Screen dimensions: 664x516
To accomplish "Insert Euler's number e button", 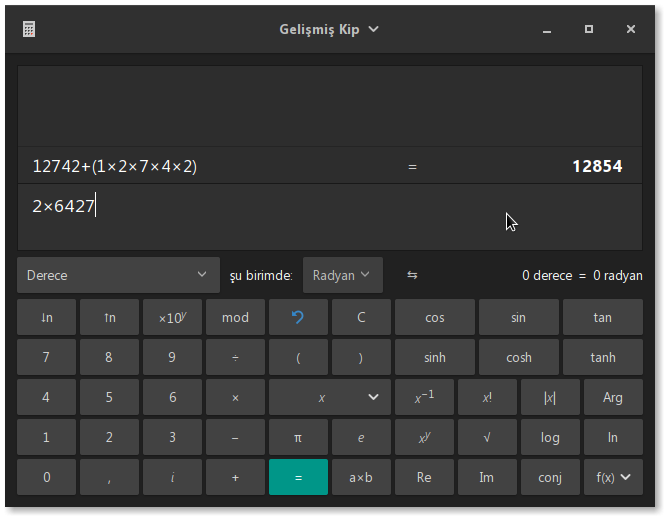I will coord(361,437).
